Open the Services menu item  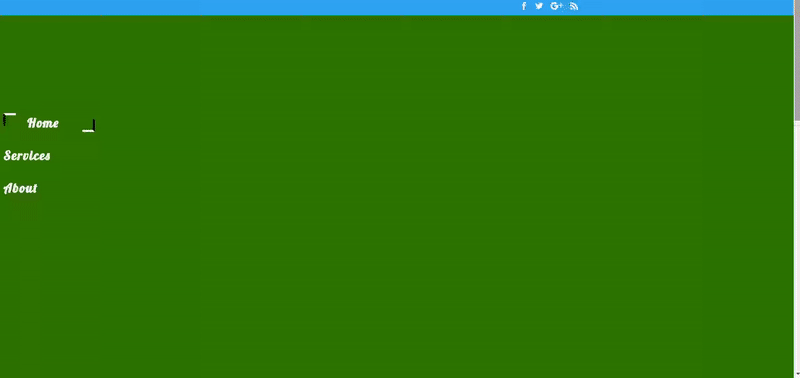pyautogui.click(x=27, y=156)
